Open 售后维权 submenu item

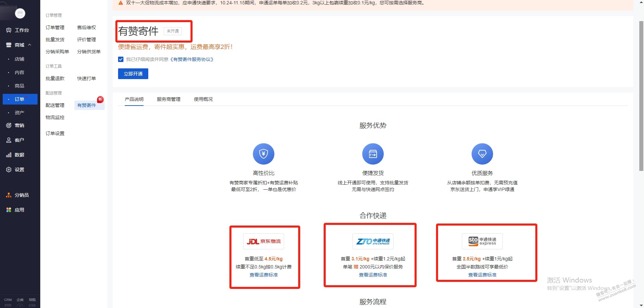[87, 27]
